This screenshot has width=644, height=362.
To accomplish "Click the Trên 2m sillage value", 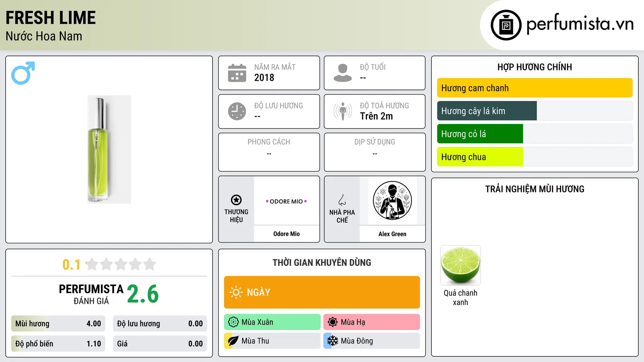I will click(x=376, y=116).
